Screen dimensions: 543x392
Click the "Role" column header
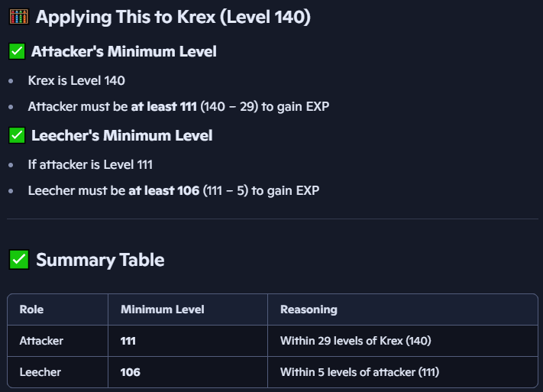(31, 309)
